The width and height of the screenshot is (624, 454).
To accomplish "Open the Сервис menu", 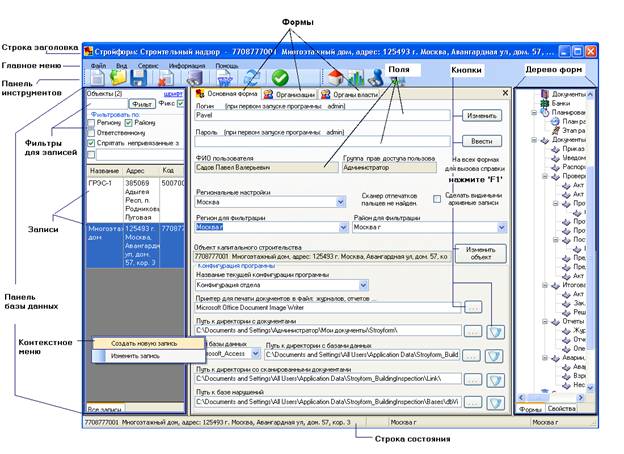I will 148,66.
